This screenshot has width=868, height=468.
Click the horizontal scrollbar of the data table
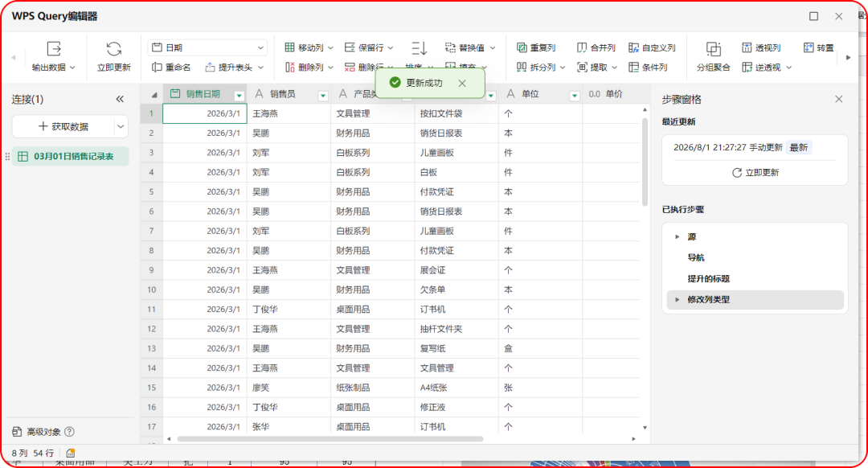330,438
